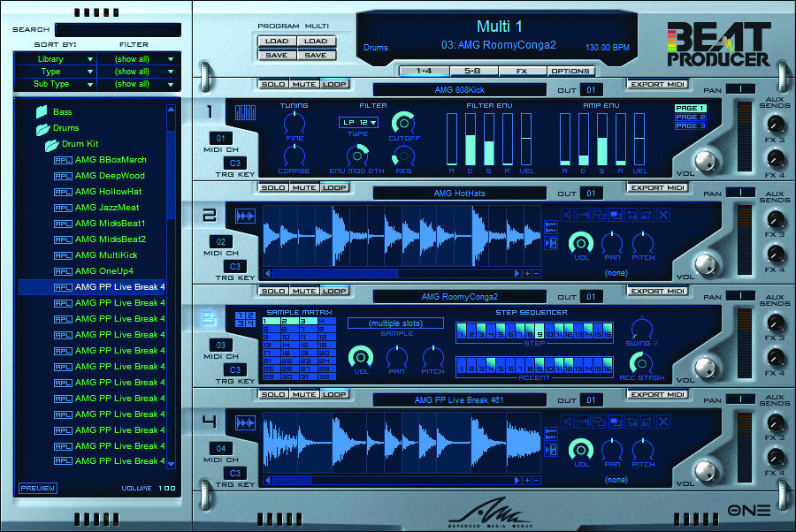Click the X delete icon in slot 2
Viewport: 796px width, 532px height.
[x=663, y=215]
